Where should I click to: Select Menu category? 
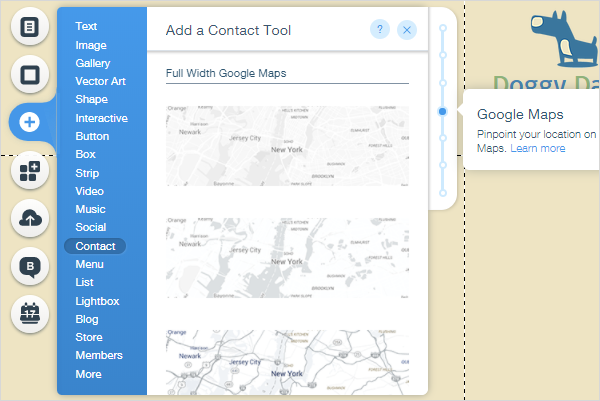[90, 264]
